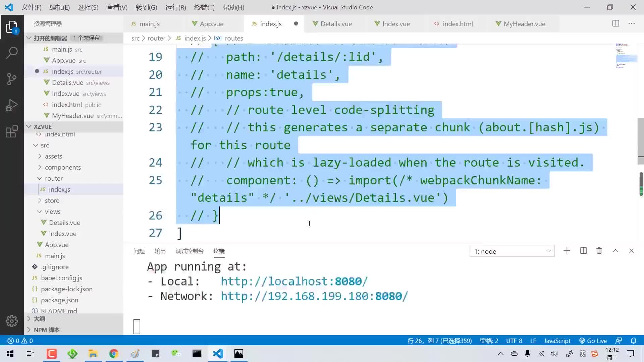Split the editor to the right
The height and width of the screenshot is (362, 644).
coord(615,23)
